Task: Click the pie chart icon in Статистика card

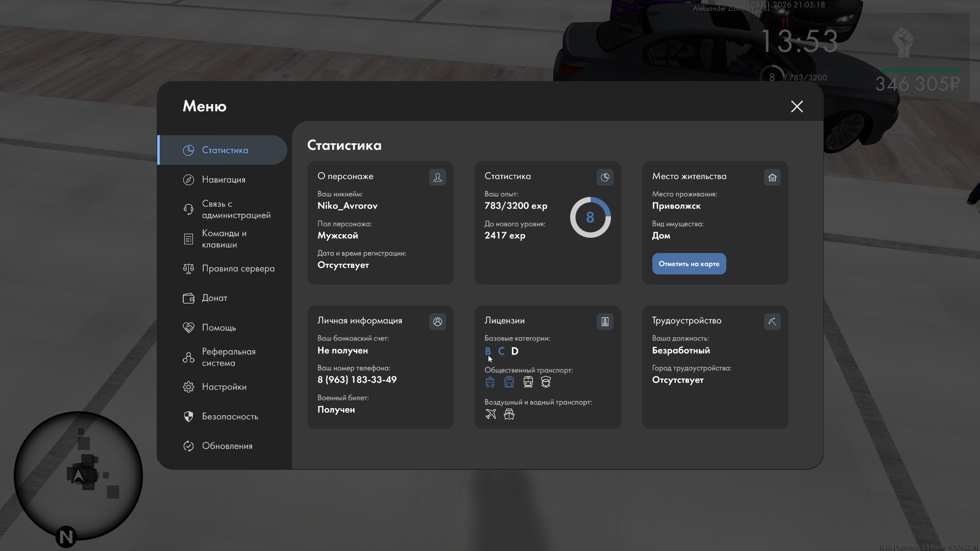Action: tap(605, 177)
